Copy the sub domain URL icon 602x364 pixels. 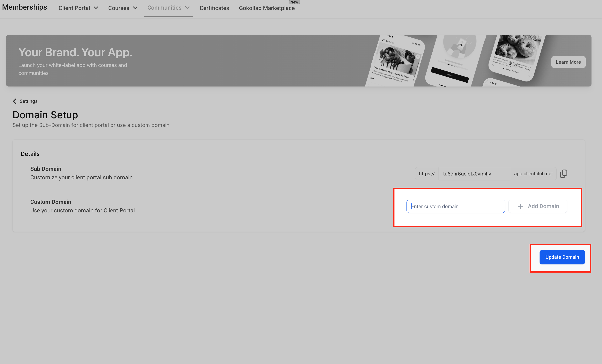[x=563, y=174]
